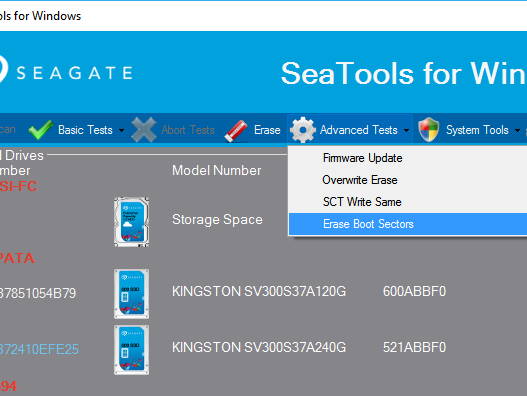Expand the Basic Tests dropdown arrow
Viewport: 527px width, 396px height.
121,130
